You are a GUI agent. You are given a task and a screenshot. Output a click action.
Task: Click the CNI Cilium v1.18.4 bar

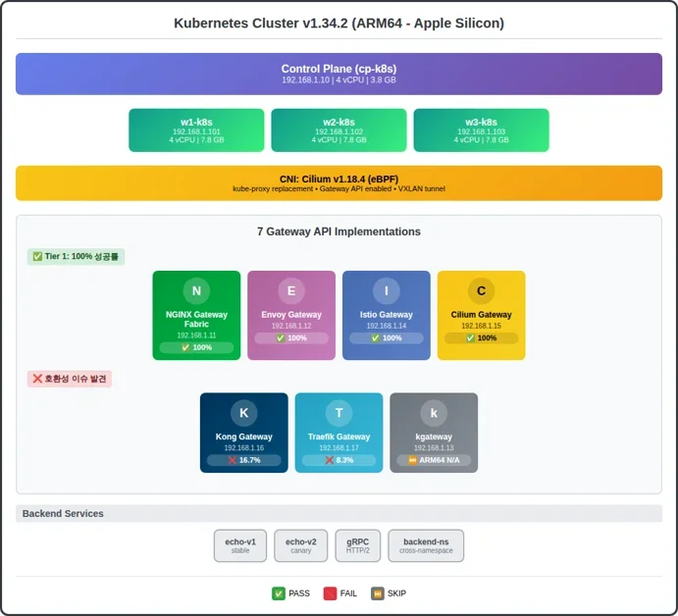click(339, 183)
